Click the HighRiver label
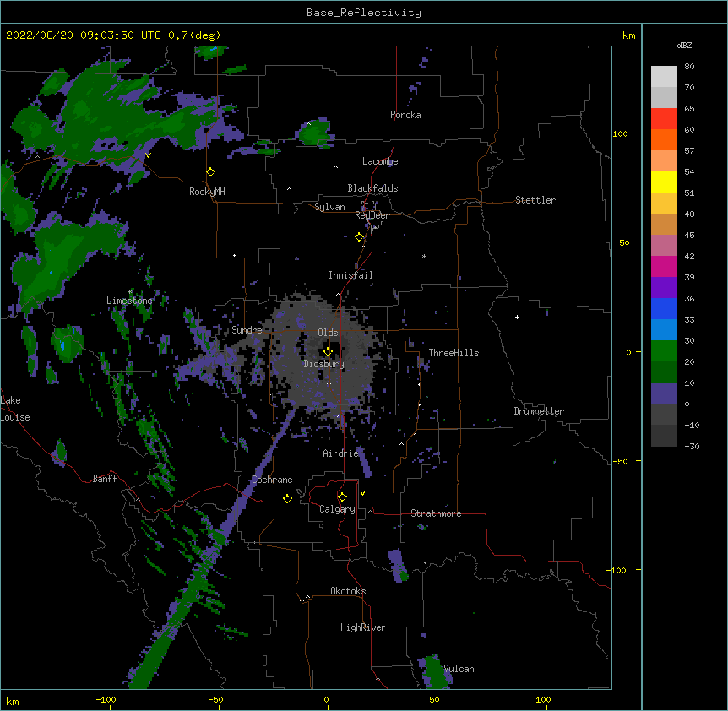The image size is (728, 711). pyautogui.click(x=363, y=627)
